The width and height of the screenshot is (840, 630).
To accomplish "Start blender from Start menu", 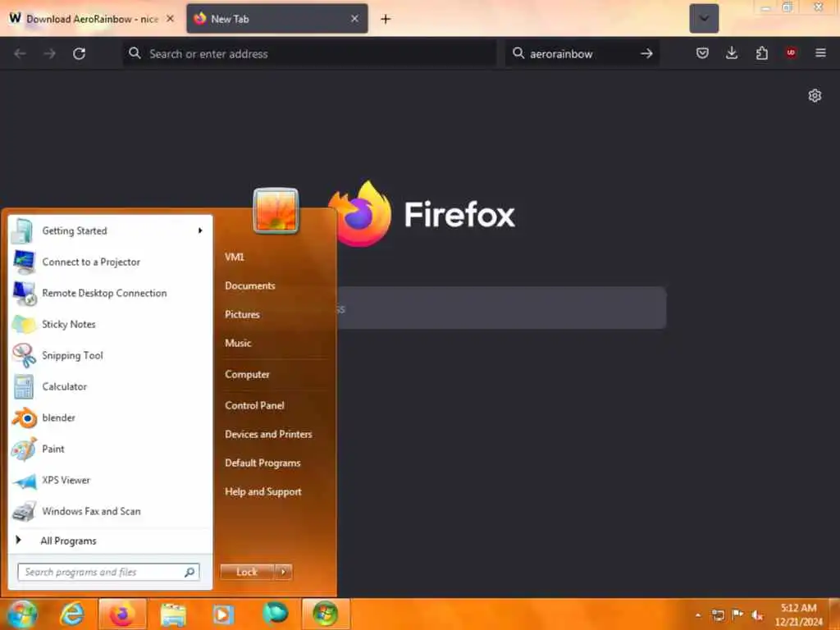I will click(111, 418).
